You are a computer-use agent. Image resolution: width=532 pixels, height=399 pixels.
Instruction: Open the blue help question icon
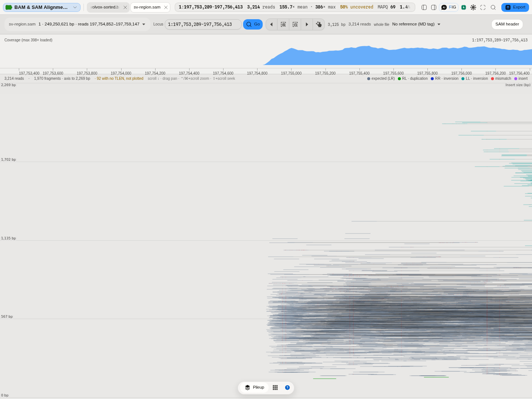point(287,388)
